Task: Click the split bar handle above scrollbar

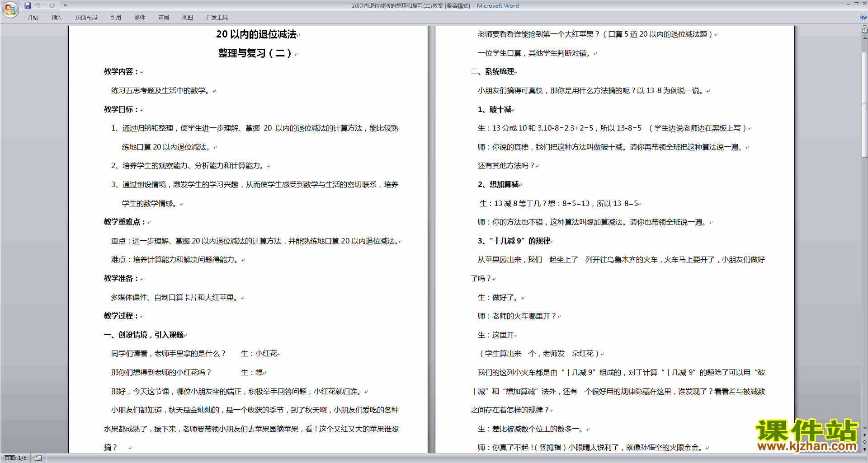Action: pyautogui.click(x=864, y=26)
